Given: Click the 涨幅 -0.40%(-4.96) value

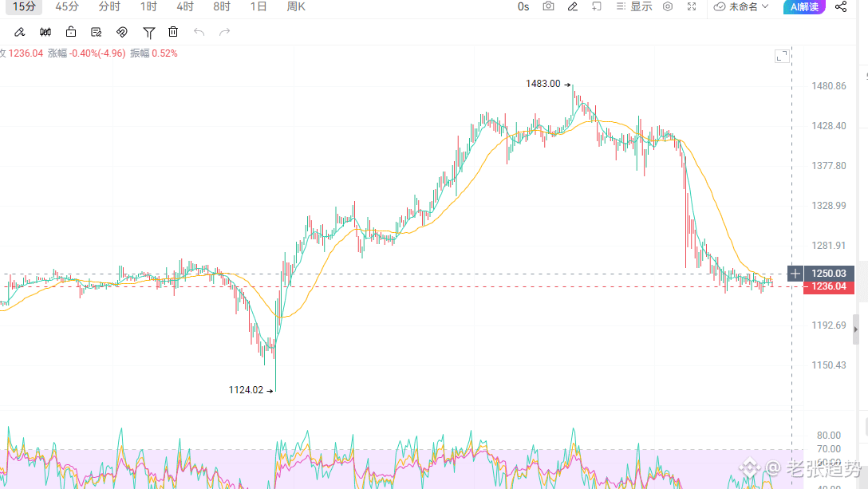Looking at the screenshot, I should pos(86,53).
